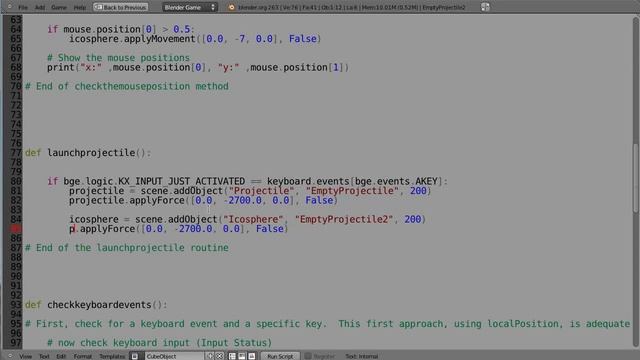640x360 pixels.
Task: Open the Game menu
Action: [59, 7]
